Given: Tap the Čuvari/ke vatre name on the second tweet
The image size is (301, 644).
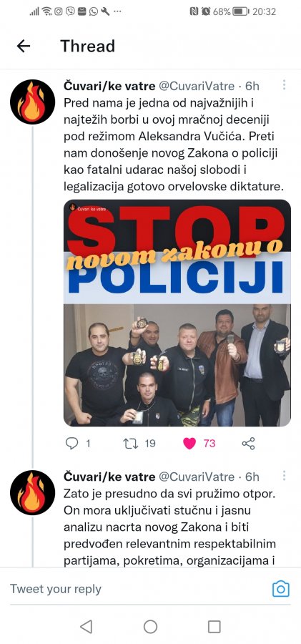Looking at the screenshot, I should coord(109,477).
